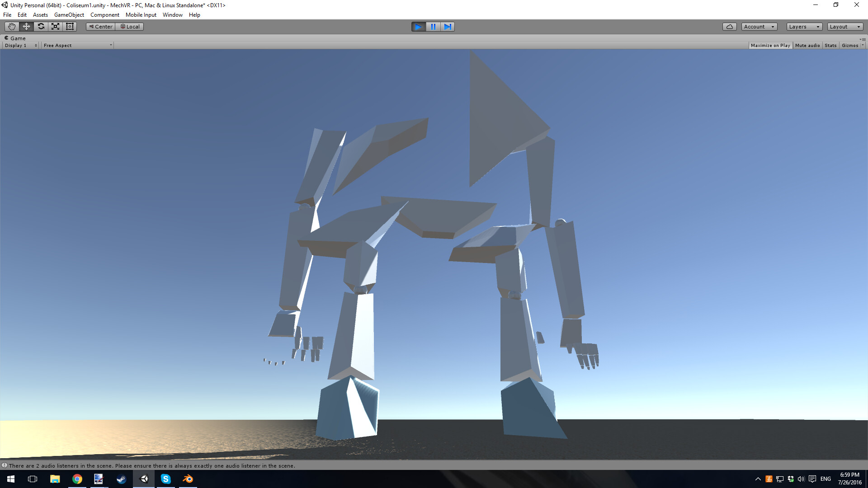
Task: Switch pivot handling to Local
Action: (130, 26)
